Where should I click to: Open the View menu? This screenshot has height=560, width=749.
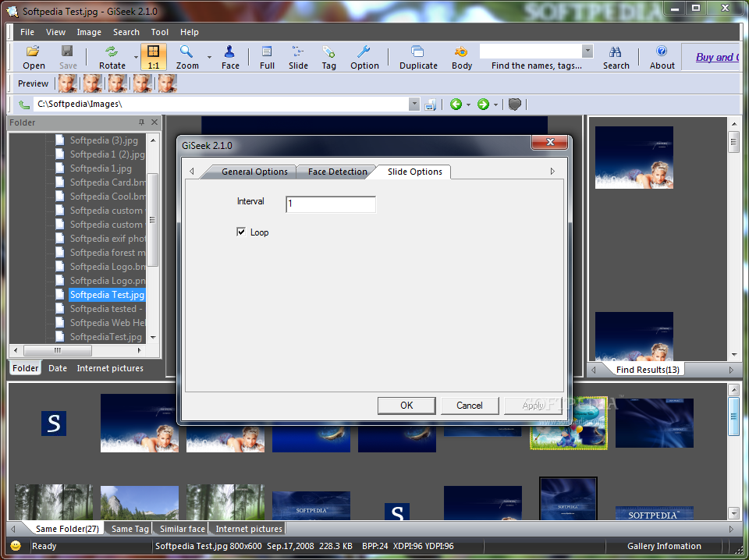(x=55, y=32)
